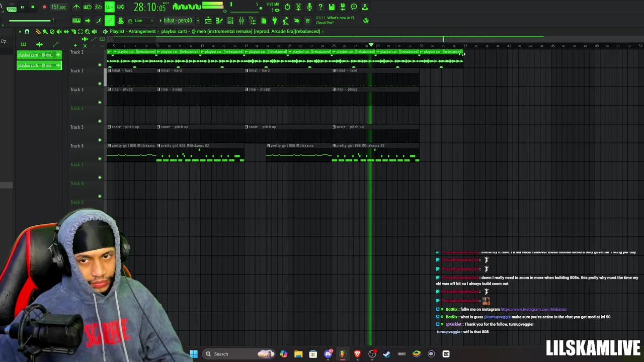Select the Slip edit tool
The image size is (644, 362).
pyautogui.click(x=66, y=32)
